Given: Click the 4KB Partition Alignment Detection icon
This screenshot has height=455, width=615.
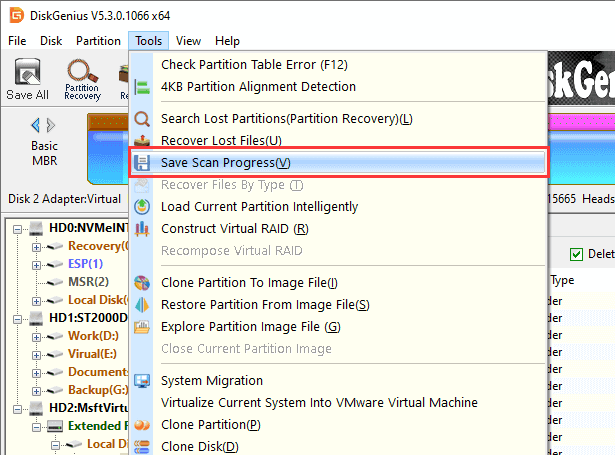Looking at the screenshot, I should click(142, 87).
